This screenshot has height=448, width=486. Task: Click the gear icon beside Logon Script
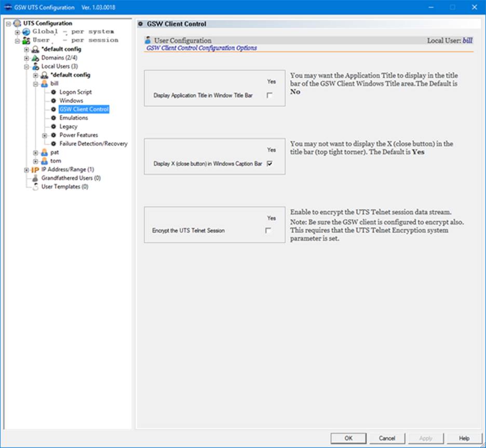point(53,92)
